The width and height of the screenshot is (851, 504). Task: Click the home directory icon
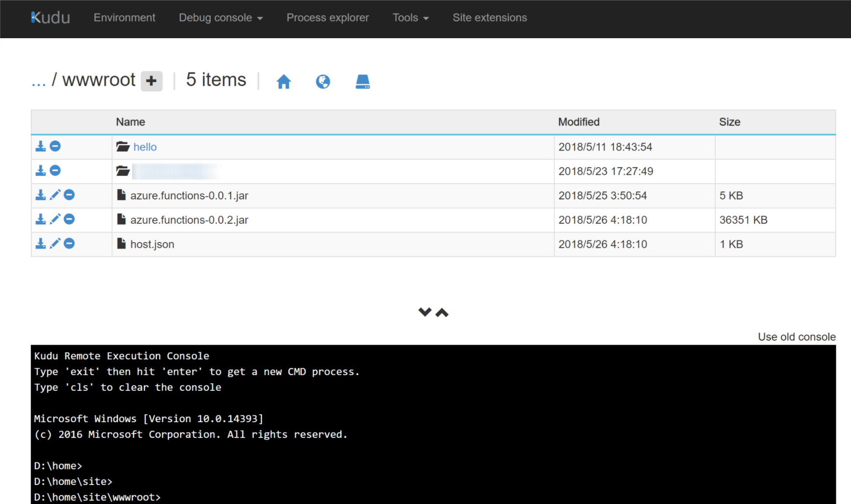284,82
